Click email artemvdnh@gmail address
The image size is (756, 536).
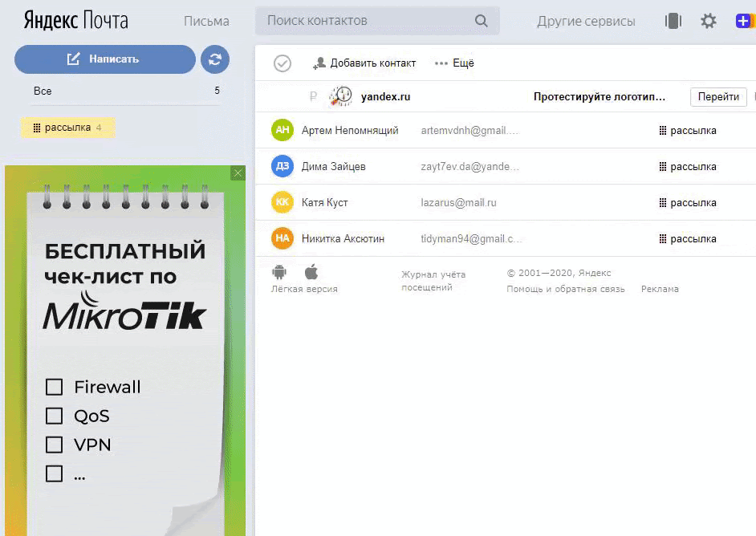click(469, 131)
